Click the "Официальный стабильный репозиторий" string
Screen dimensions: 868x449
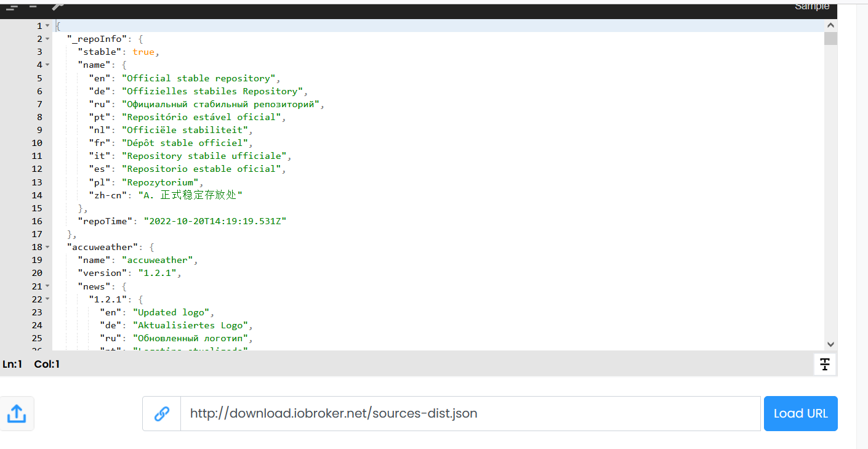(220, 104)
